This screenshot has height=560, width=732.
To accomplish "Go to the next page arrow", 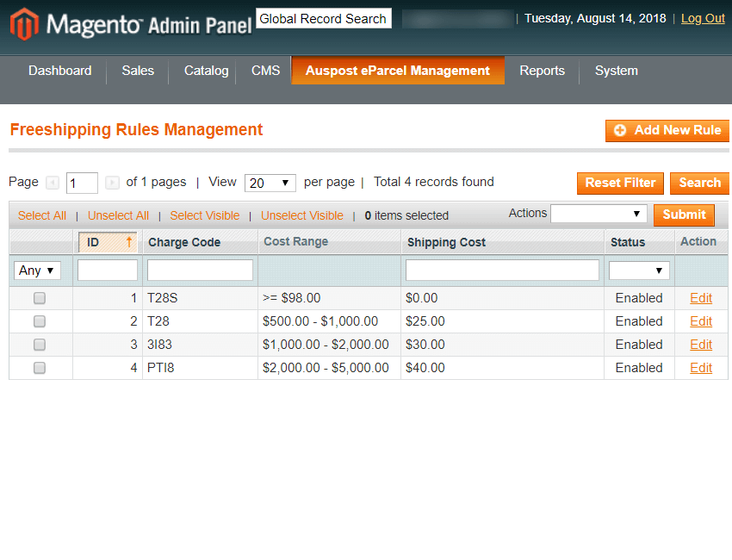I will tap(112, 182).
